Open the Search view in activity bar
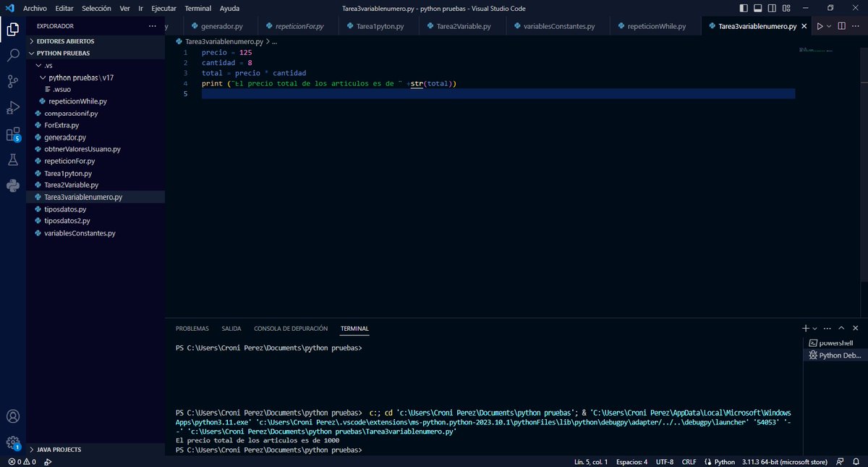 pyautogui.click(x=12, y=56)
